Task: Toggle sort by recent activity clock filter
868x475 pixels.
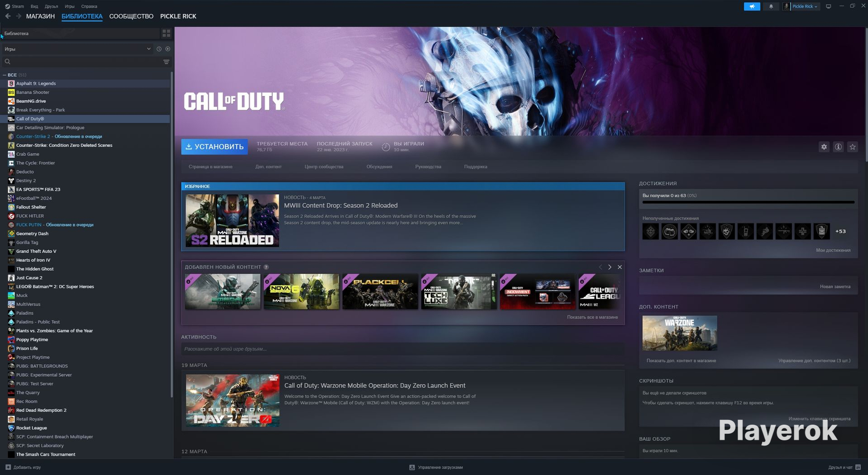Action: click(159, 49)
